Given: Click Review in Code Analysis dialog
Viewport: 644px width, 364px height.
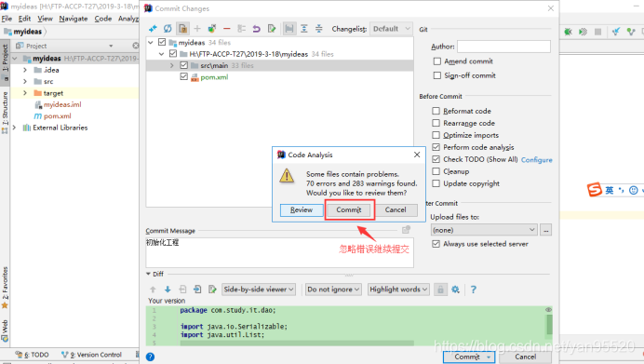Looking at the screenshot, I should pos(302,210).
